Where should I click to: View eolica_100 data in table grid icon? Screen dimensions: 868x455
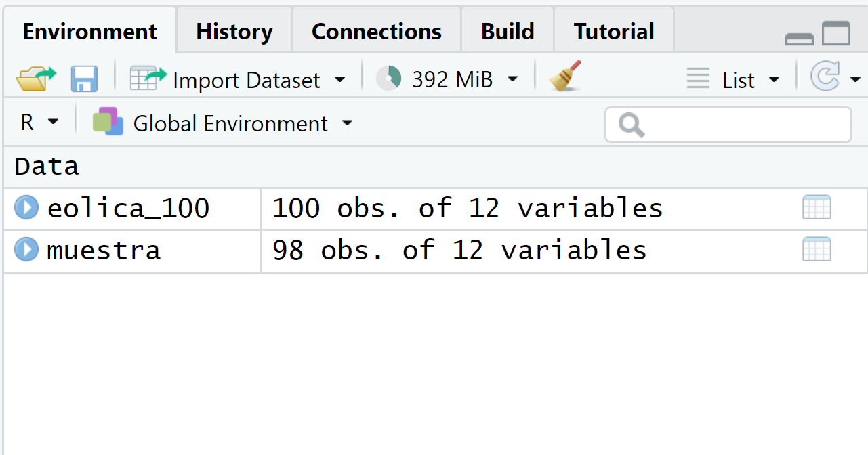817,208
